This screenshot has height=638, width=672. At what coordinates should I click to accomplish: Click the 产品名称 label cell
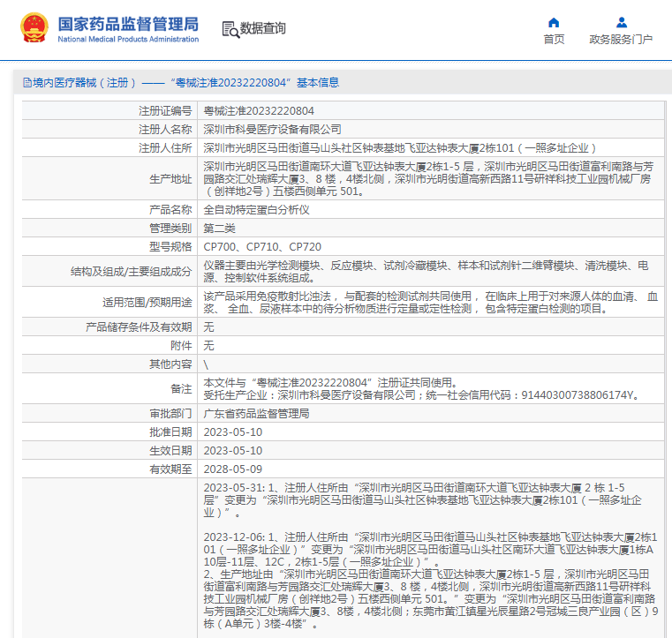click(x=109, y=210)
